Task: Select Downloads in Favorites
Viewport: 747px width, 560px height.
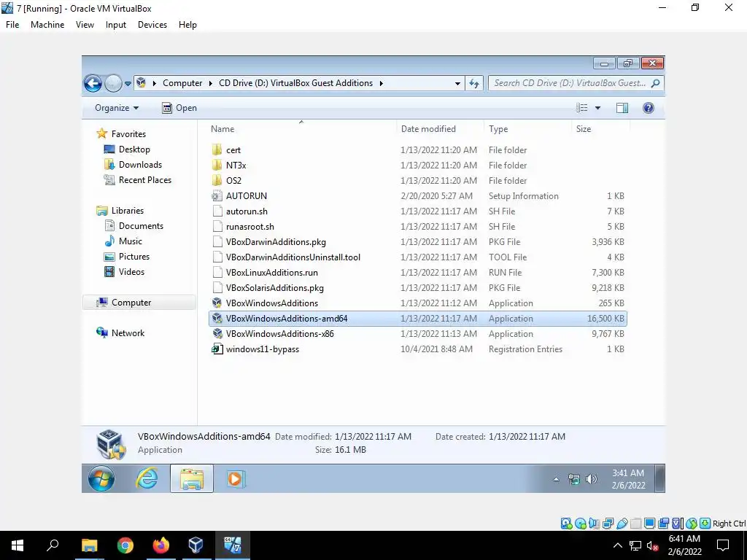Action: 133,165
